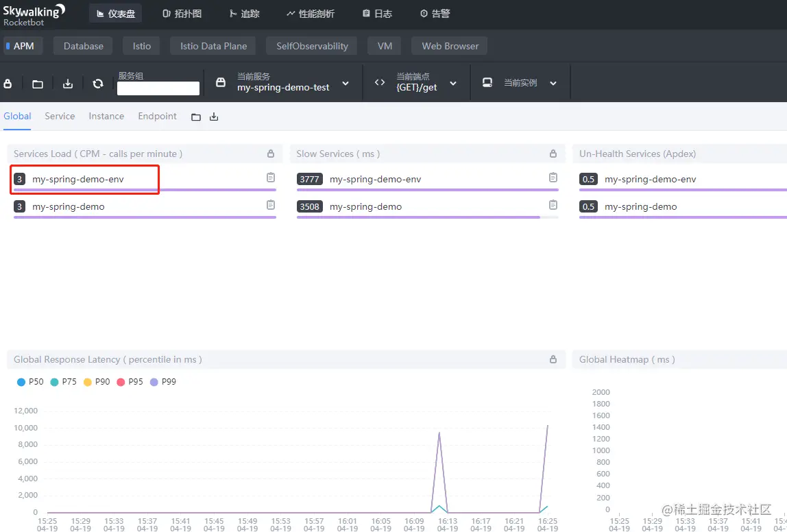
Task: Click the folder icon beside Endpoint tab
Action: pos(196,117)
